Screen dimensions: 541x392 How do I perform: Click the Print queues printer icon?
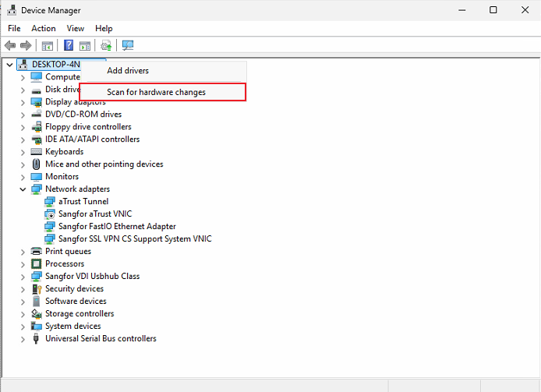(x=37, y=252)
